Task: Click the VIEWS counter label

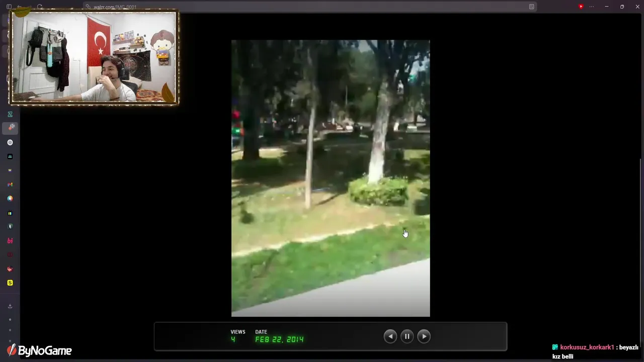Action: coord(238,332)
